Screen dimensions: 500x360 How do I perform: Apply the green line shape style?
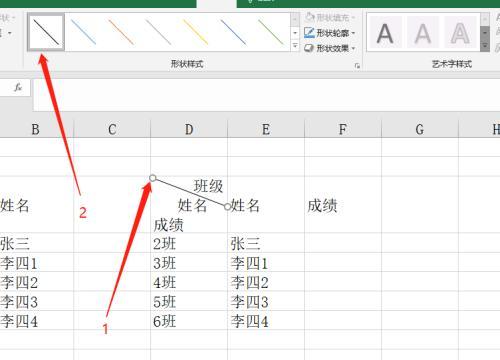[x=270, y=32]
